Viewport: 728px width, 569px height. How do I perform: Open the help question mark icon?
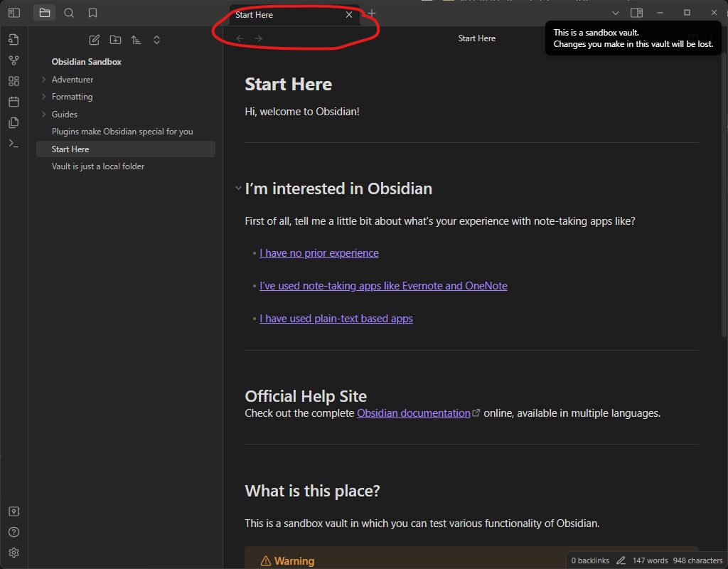click(x=14, y=531)
